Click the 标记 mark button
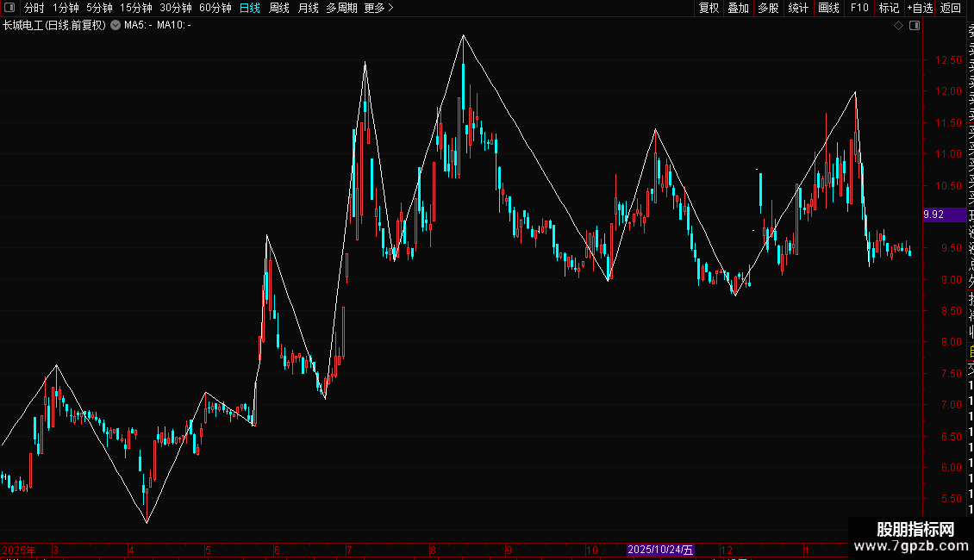 (889, 8)
